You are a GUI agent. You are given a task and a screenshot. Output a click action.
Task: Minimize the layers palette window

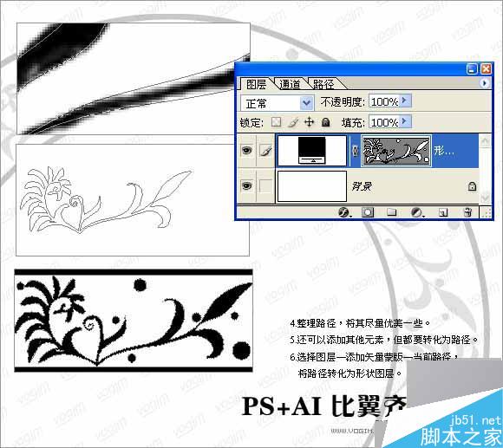(472, 69)
